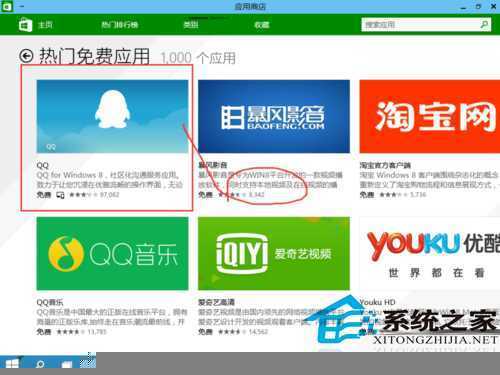The width and height of the screenshot is (500, 375).
Task: Click the device compatibility icon under QQ
Action: [x=60, y=195]
